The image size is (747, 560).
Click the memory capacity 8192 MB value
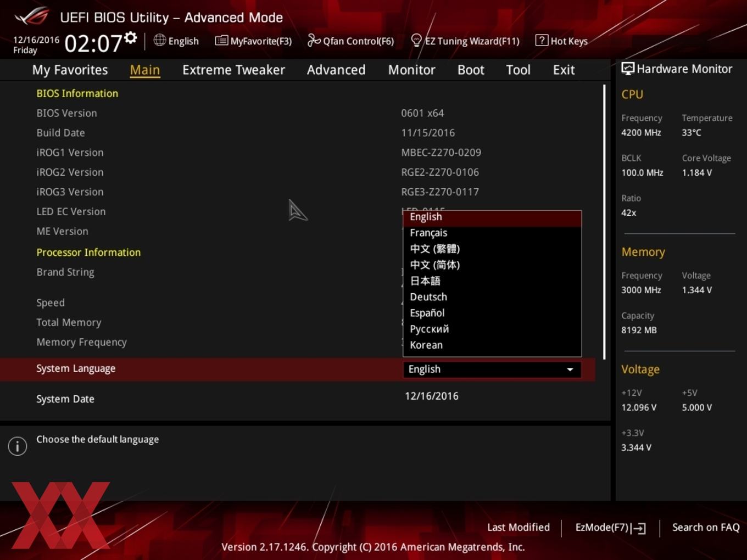[639, 330]
